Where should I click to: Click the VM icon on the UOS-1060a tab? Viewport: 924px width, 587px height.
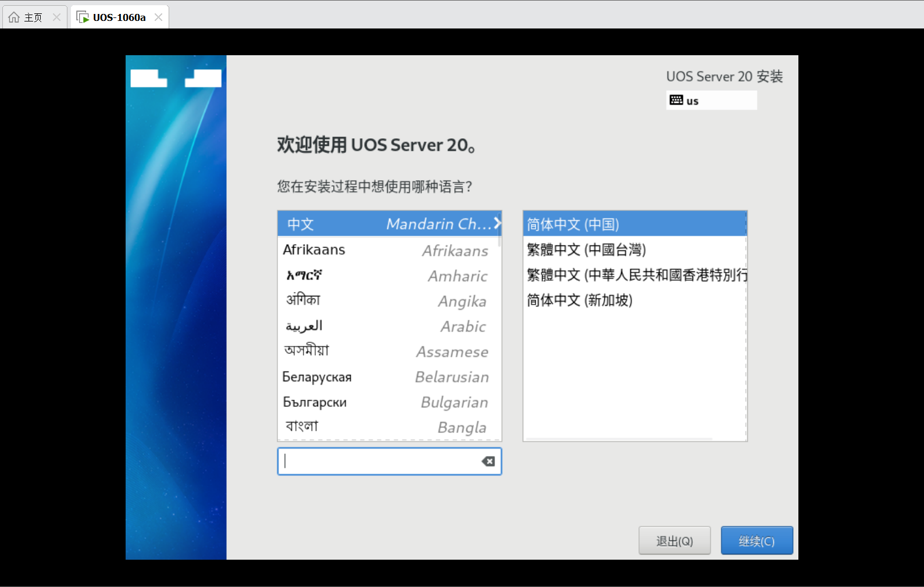[x=83, y=17]
